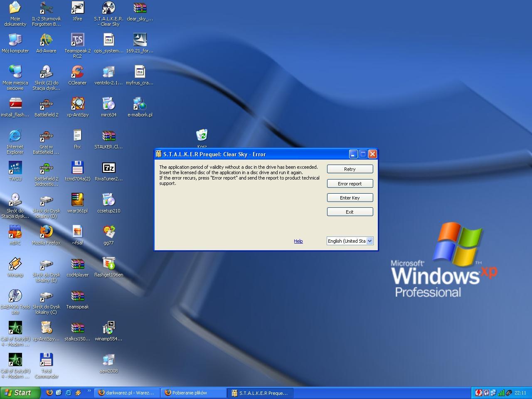Select the CCleaner desktop icon
The height and width of the screenshot is (399, 532).
point(77,75)
